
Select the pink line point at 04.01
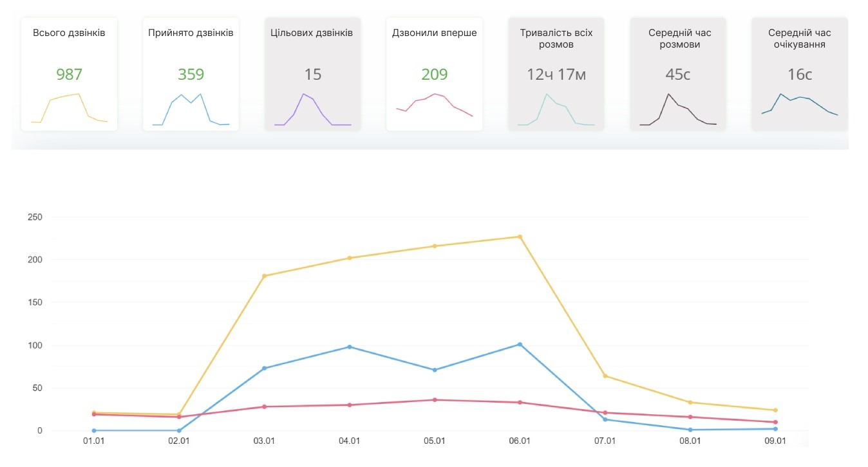(350, 405)
